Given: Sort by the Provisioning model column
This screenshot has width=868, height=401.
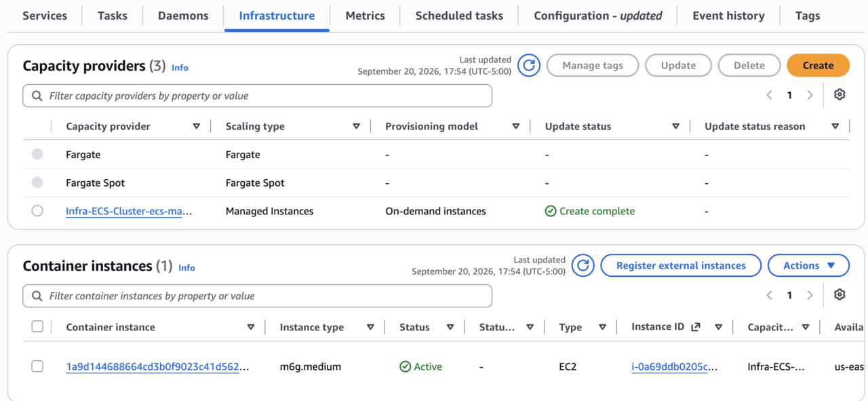Looking at the screenshot, I should (516, 126).
